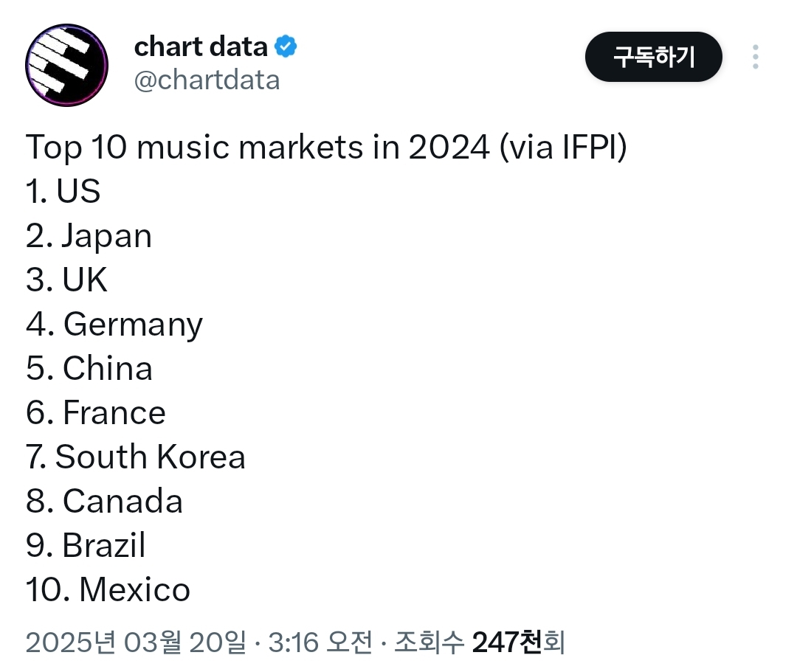Click the "10. Mexico" entry

pos(108,590)
